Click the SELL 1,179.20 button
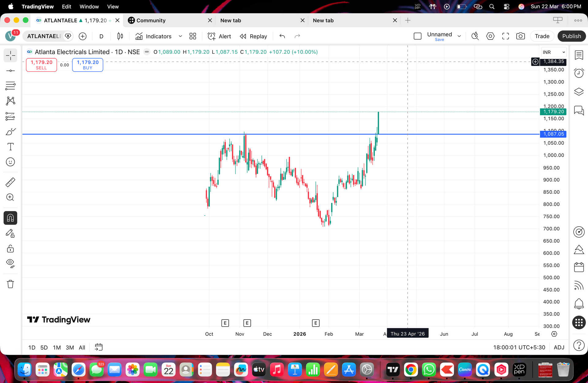 (x=41, y=65)
